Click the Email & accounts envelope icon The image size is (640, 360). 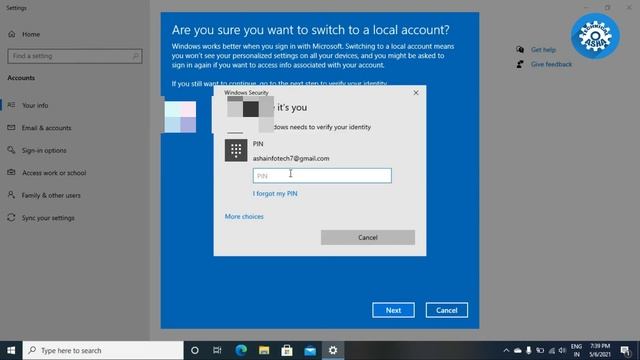pyautogui.click(x=11, y=127)
